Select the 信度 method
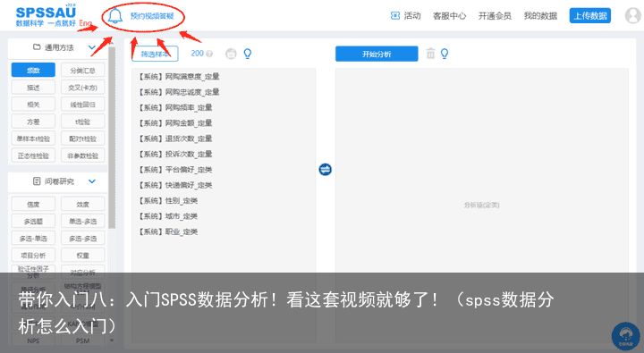 [33, 204]
